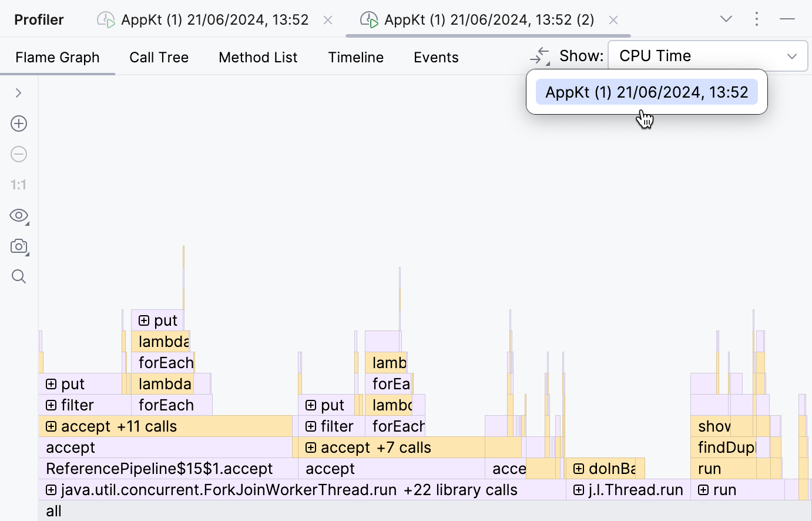Reset zoom with the 1:1 icon
This screenshot has height=521, width=812.
pyautogui.click(x=18, y=185)
